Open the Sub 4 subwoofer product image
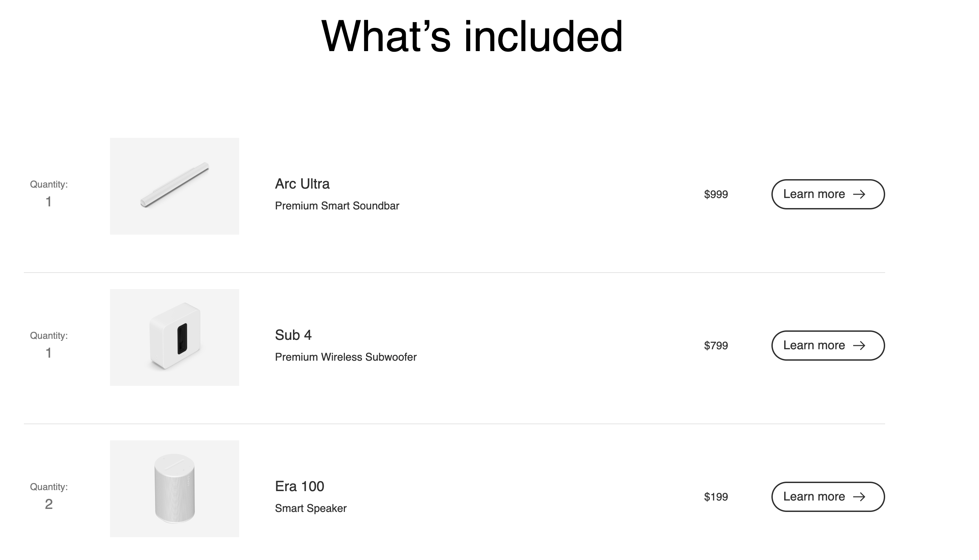 tap(174, 337)
